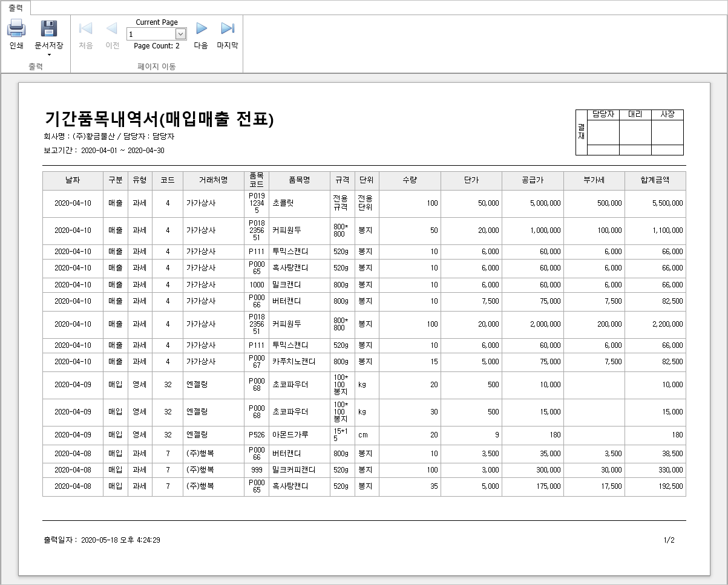Click the 구분 column header
This screenshot has height=585, width=728.
click(116, 180)
